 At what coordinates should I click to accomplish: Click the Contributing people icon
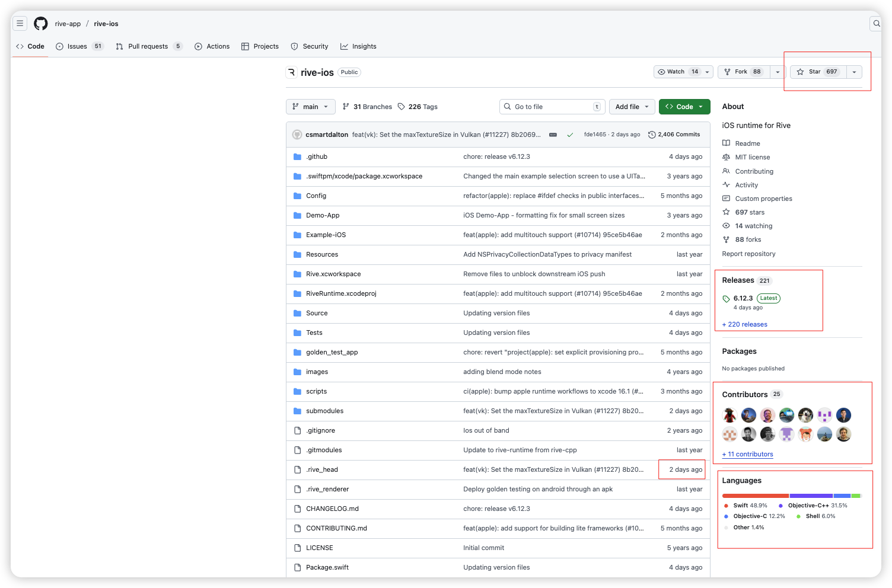click(726, 171)
